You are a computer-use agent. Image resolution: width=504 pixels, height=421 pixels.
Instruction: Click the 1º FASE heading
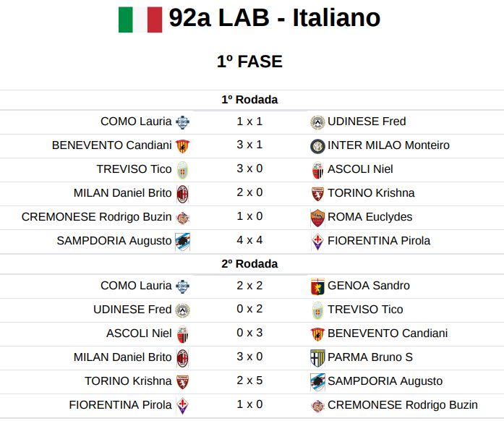[x=249, y=61]
